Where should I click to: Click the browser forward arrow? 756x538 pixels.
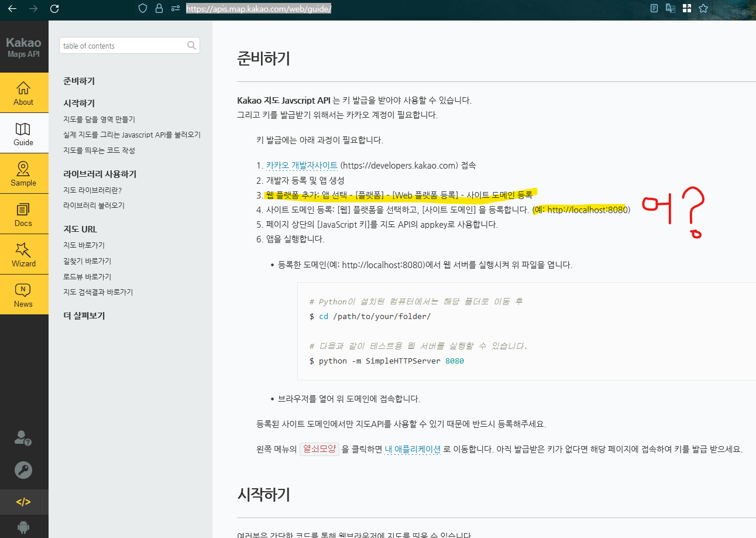(x=33, y=9)
